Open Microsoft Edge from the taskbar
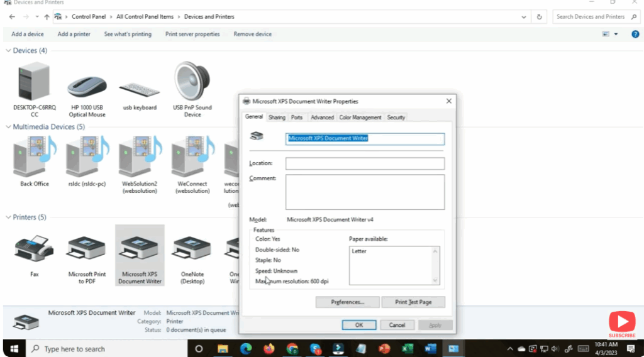644x357 pixels. [245, 348]
